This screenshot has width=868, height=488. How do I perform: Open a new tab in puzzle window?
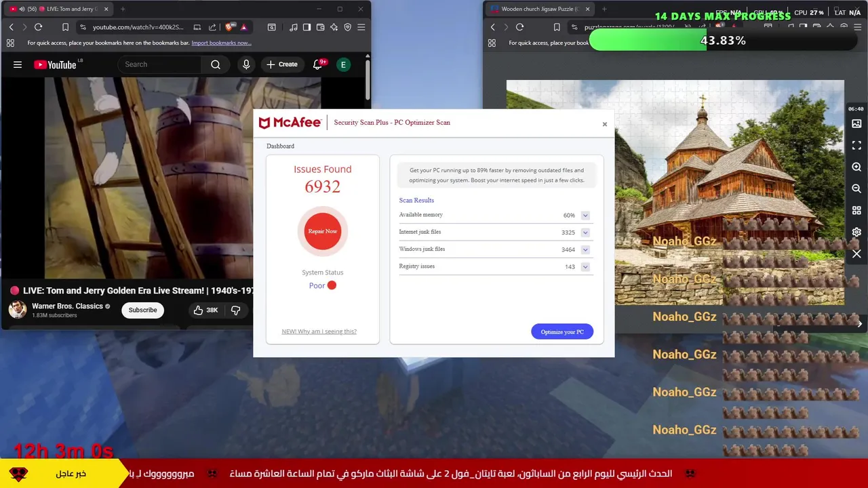[604, 9]
